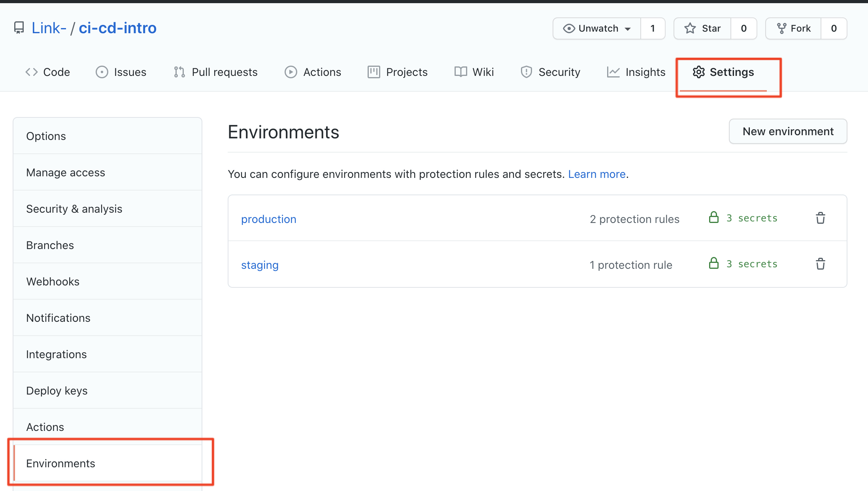The width and height of the screenshot is (868, 491).
Task: Click the Star icon
Action: 690,28
